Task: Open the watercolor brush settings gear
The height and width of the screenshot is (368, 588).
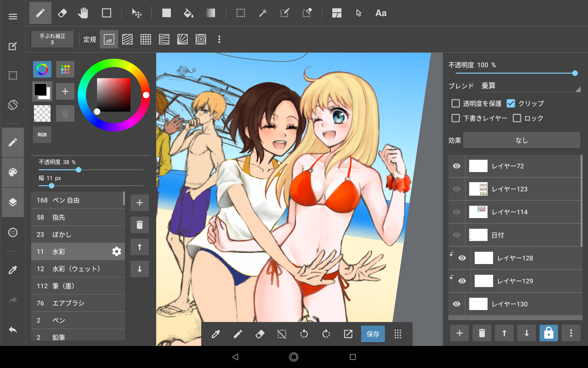Action: (116, 252)
